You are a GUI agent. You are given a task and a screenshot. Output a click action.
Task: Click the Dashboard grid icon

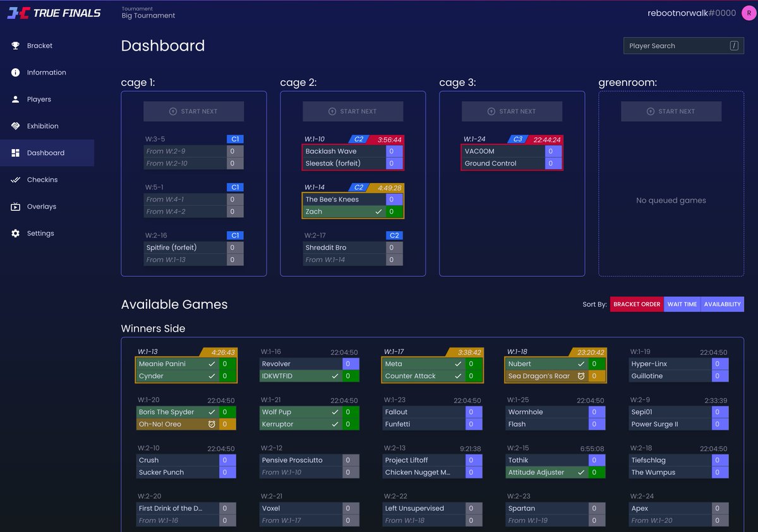pos(15,153)
